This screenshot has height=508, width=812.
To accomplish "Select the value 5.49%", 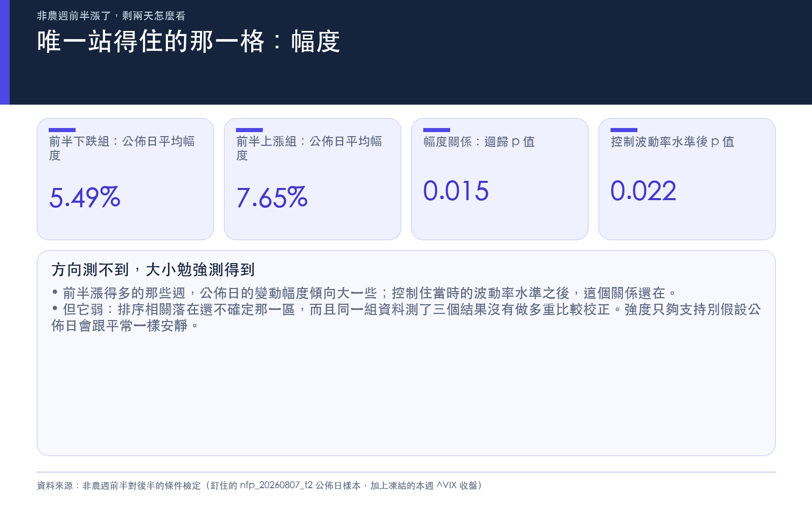I will (85, 198).
